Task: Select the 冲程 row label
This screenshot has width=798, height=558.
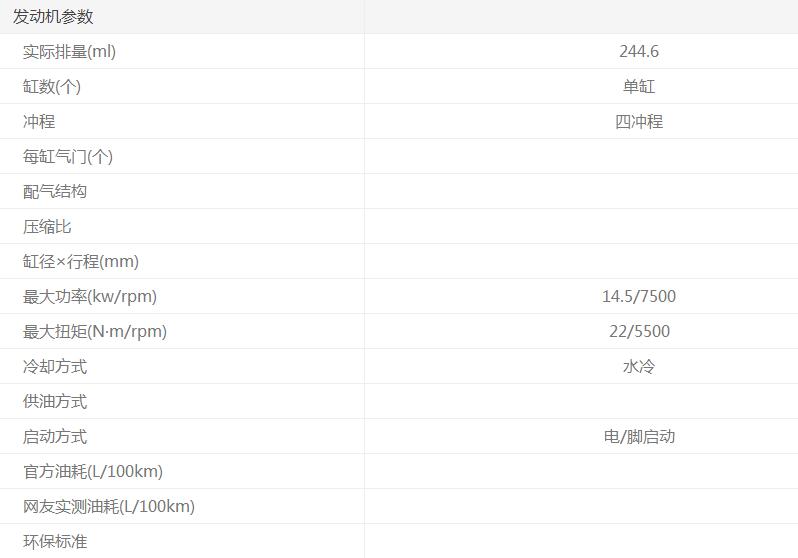Action: [39, 122]
